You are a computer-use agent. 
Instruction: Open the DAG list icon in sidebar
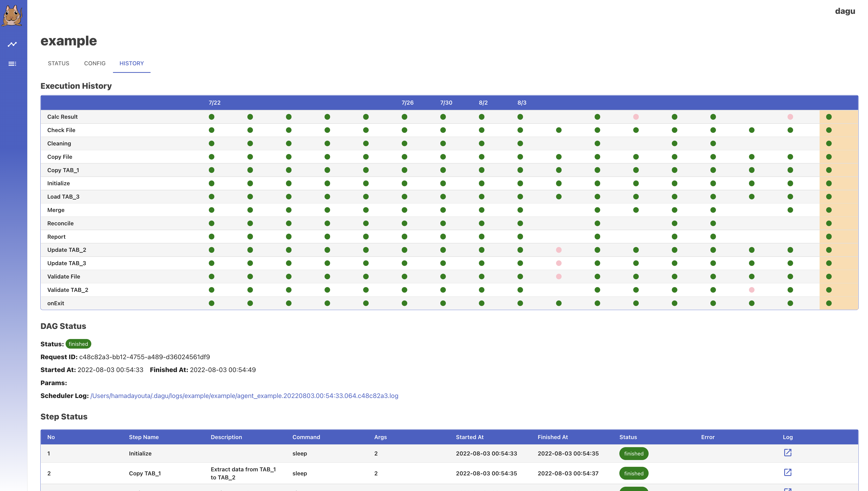click(12, 64)
